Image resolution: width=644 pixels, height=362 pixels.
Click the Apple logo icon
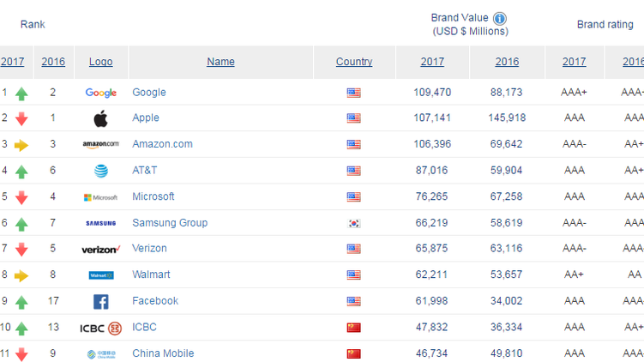(101, 118)
